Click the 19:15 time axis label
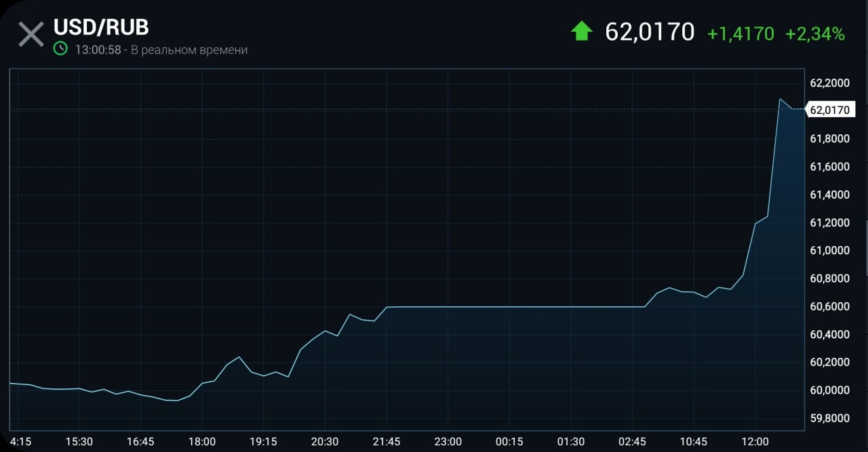 coord(263,441)
